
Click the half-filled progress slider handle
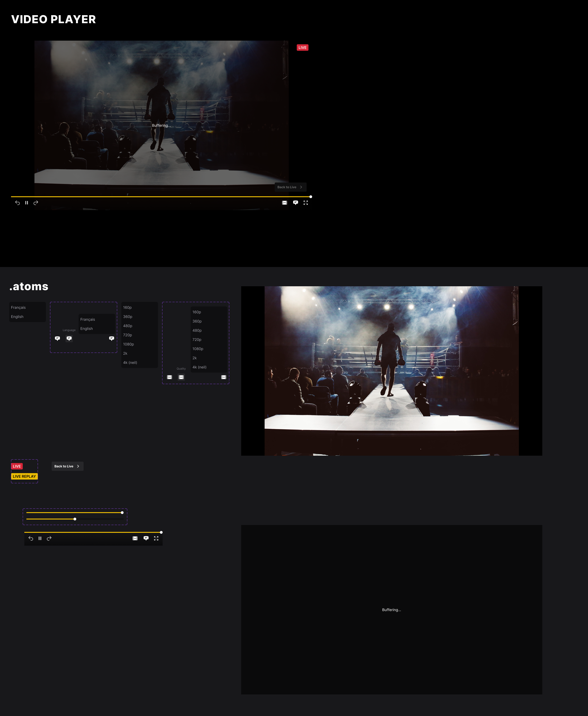75,519
